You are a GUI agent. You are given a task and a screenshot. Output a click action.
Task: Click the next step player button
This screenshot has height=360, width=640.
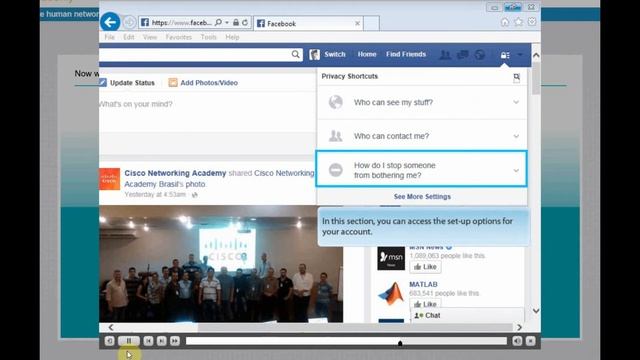coord(162,341)
